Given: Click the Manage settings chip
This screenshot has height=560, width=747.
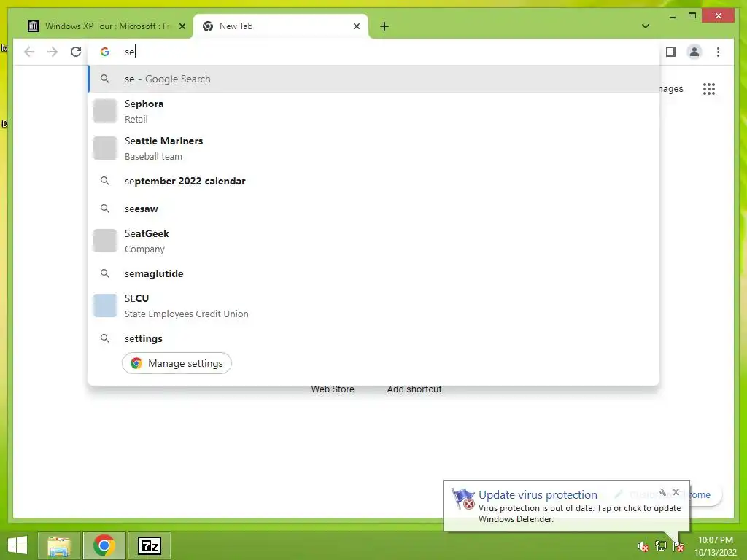Looking at the screenshot, I should pos(177,363).
